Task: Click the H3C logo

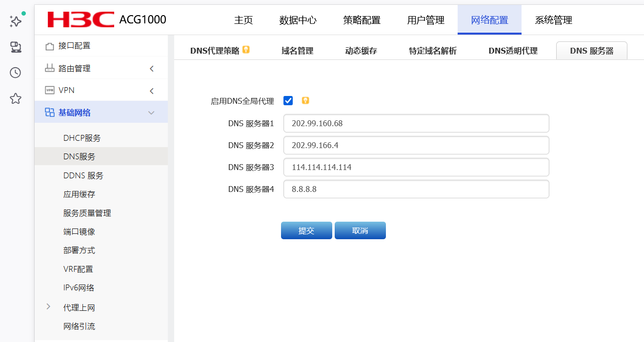Action: pyautogui.click(x=80, y=19)
